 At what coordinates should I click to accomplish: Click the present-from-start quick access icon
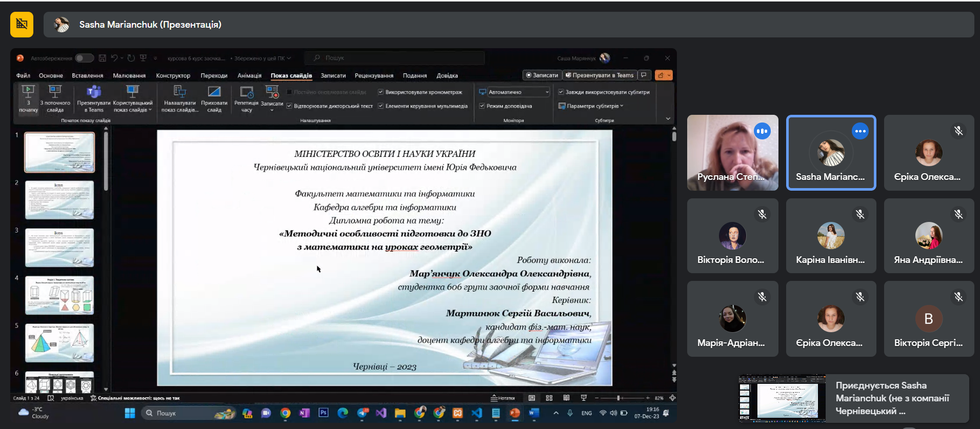click(x=143, y=58)
